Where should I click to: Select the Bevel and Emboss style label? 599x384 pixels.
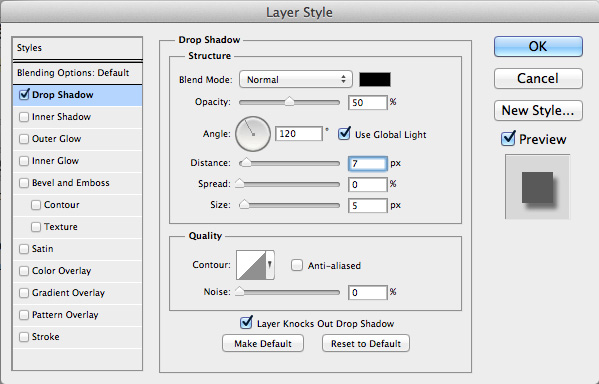(x=71, y=183)
